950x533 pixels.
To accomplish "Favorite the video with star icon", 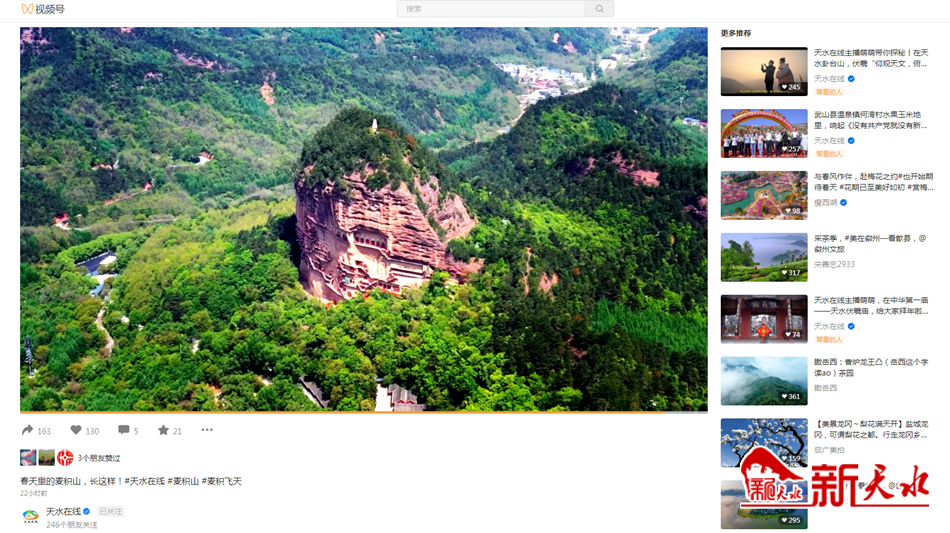I will 163,430.
